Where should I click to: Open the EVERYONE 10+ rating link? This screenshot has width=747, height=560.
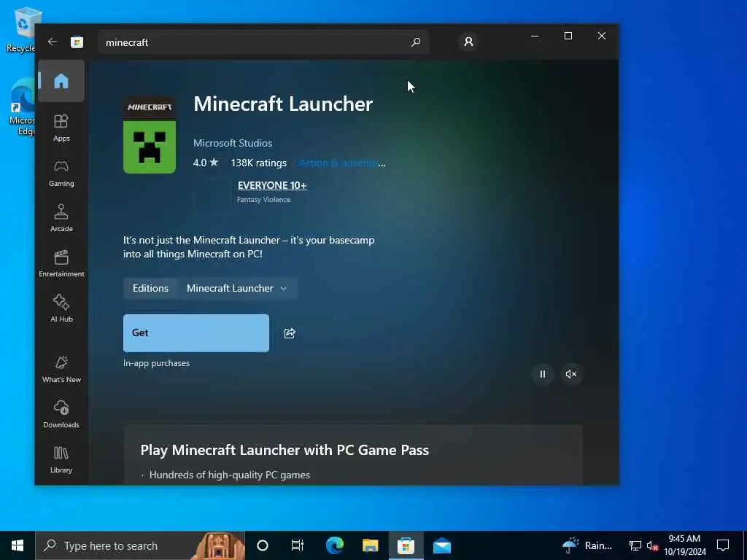pyautogui.click(x=272, y=185)
